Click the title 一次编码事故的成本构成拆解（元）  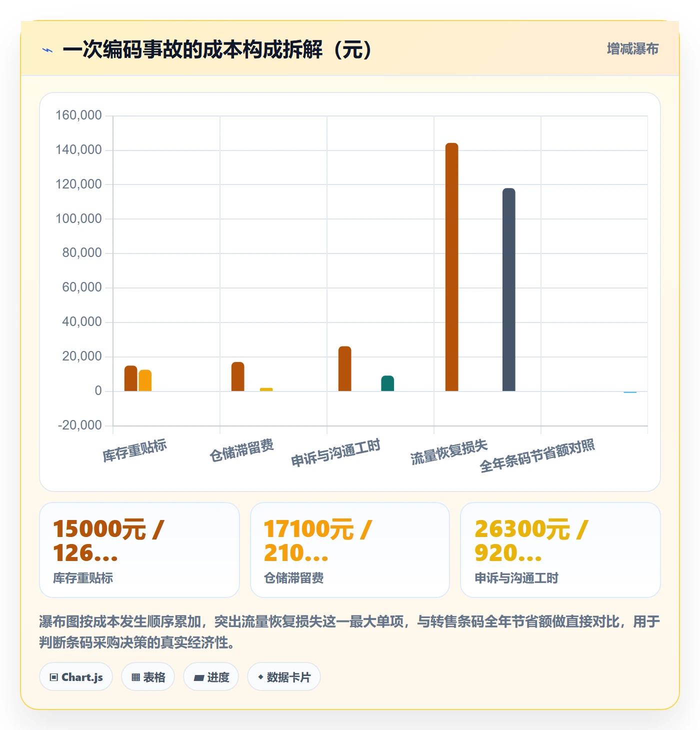coord(217,49)
